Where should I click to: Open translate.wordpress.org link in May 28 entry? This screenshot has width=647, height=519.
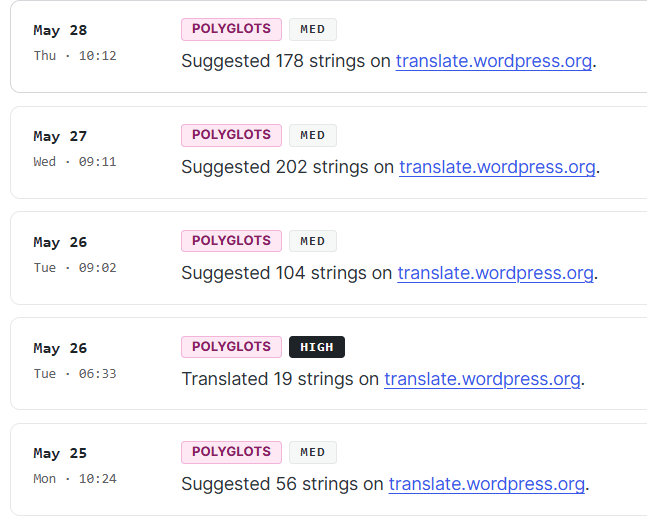(494, 61)
